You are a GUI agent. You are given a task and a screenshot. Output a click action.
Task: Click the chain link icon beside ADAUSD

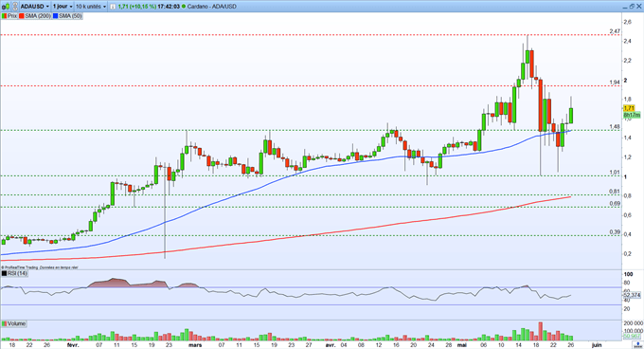point(15,7)
